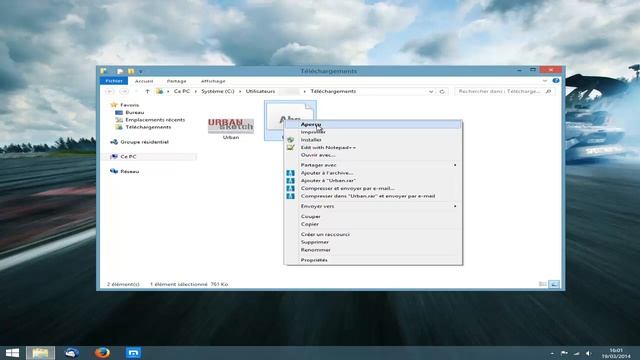The width and height of the screenshot is (640, 360).
Task: Click the installer shield icon in the context menu
Action: 290,140
